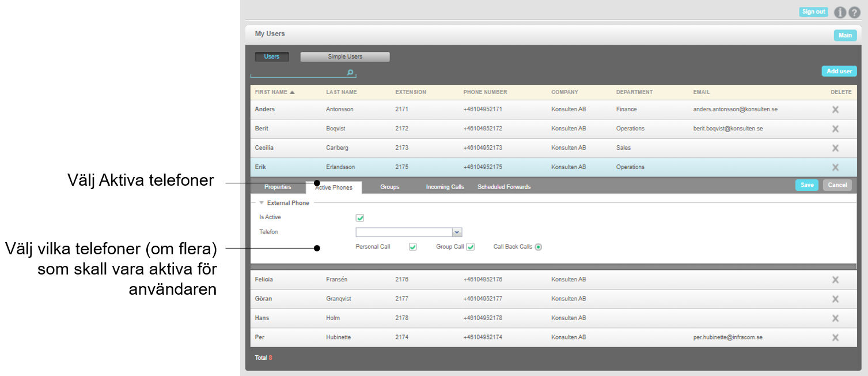This screenshot has height=376, width=868.
Task: Switch to Simple Users view
Action: (345, 57)
